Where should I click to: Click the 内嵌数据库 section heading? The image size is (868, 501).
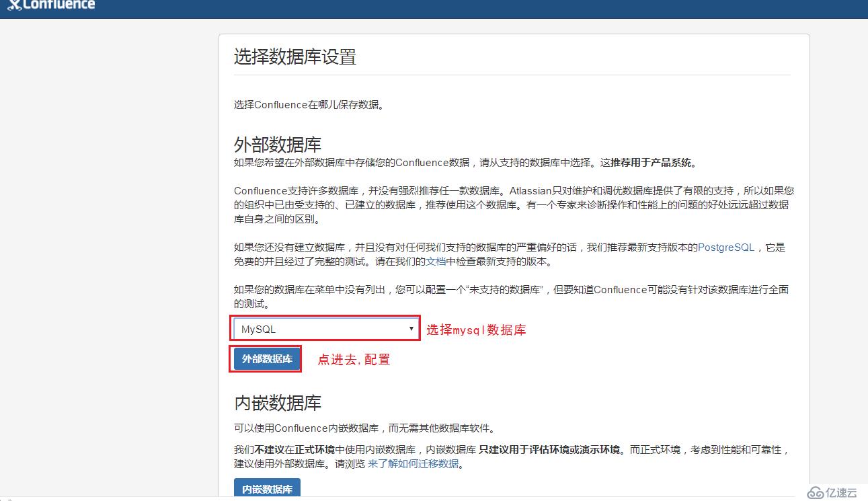point(278,403)
